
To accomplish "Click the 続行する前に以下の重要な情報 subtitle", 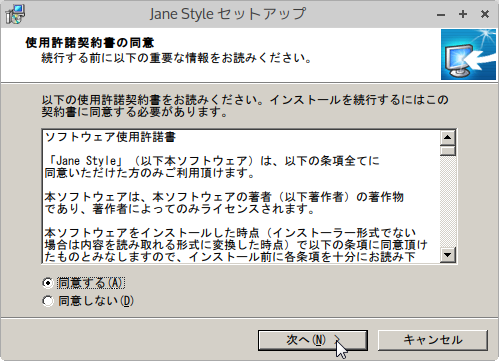I will (176, 58).
